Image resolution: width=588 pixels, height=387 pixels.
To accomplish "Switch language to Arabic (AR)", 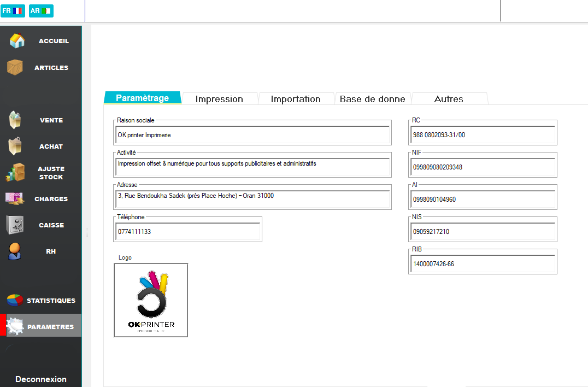I will click(x=41, y=10).
